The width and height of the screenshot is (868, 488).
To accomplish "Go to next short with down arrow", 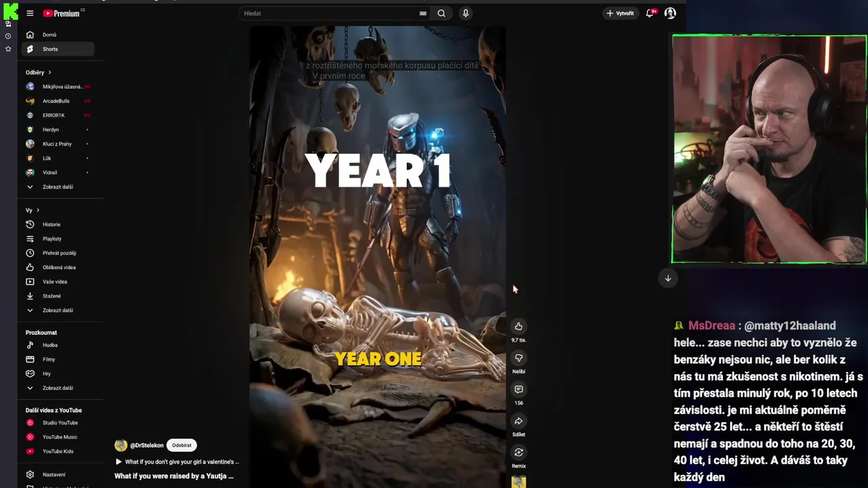I will pos(668,278).
